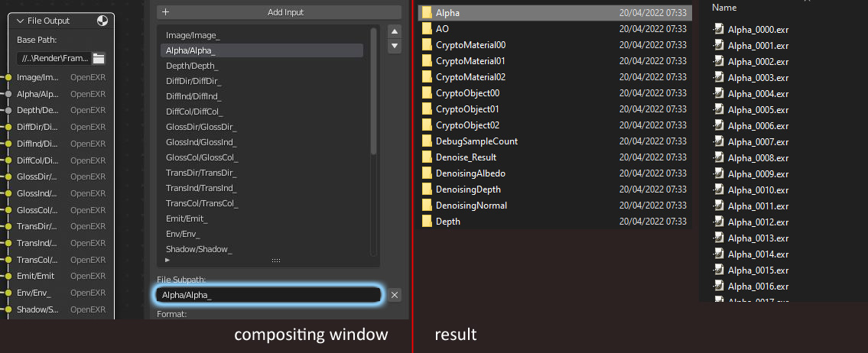Edit the Base Path field of File Output

coord(54,58)
